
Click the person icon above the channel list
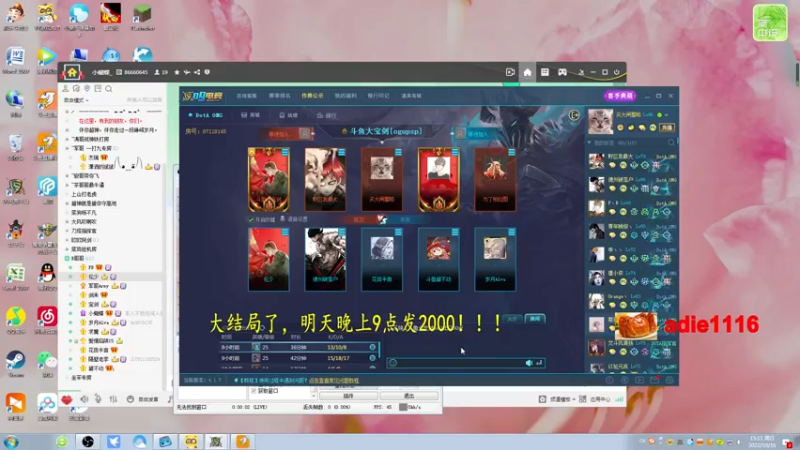(66, 89)
